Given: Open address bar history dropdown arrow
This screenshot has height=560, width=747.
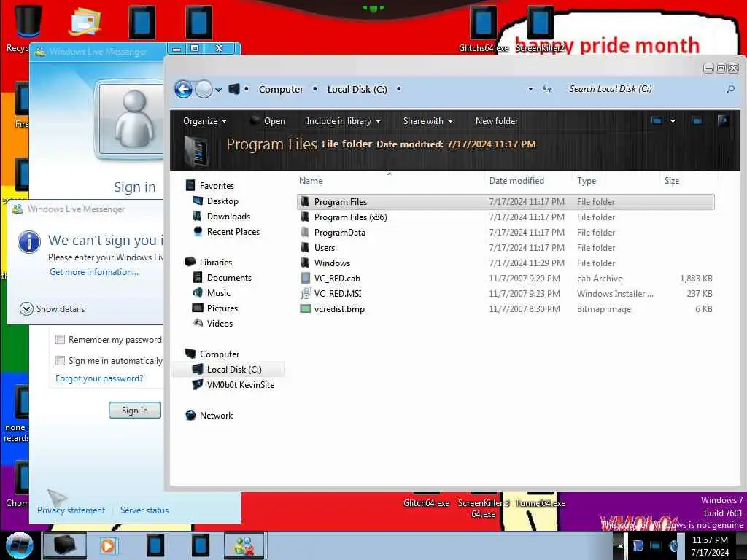Looking at the screenshot, I should pyautogui.click(x=530, y=89).
